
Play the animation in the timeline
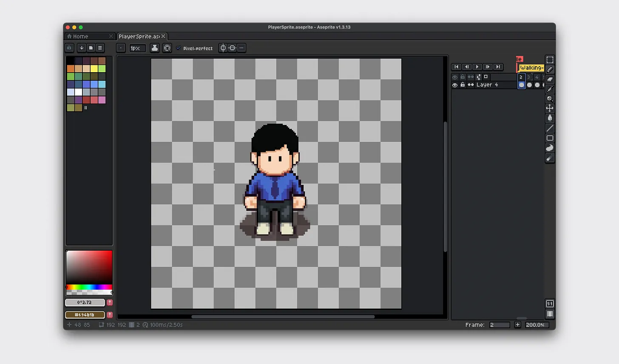pos(477,67)
